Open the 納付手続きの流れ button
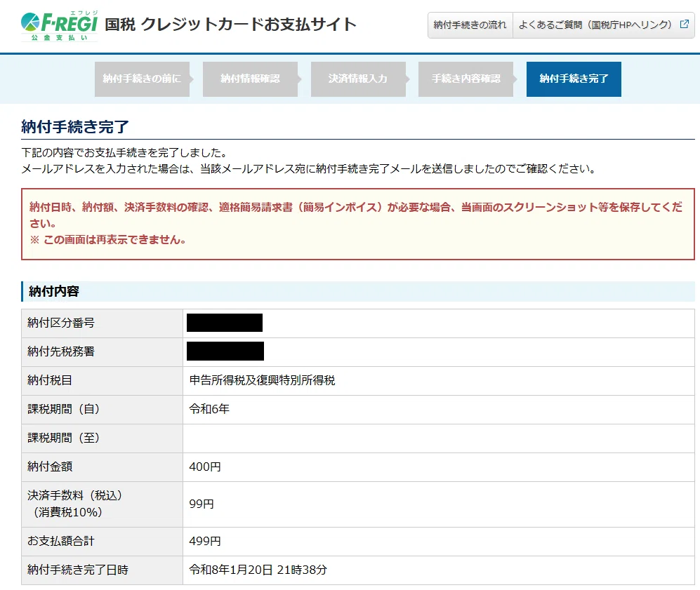This screenshot has height=590, width=700. point(470,25)
